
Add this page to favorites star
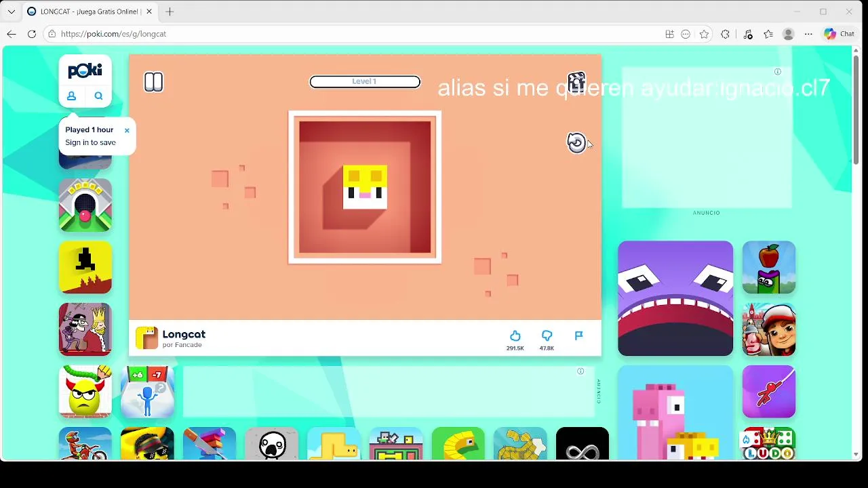(705, 34)
